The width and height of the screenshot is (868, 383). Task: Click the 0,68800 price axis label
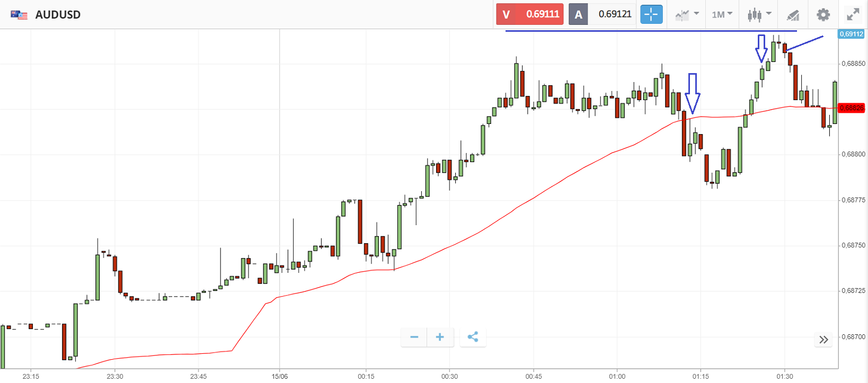(x=853, y=155)
